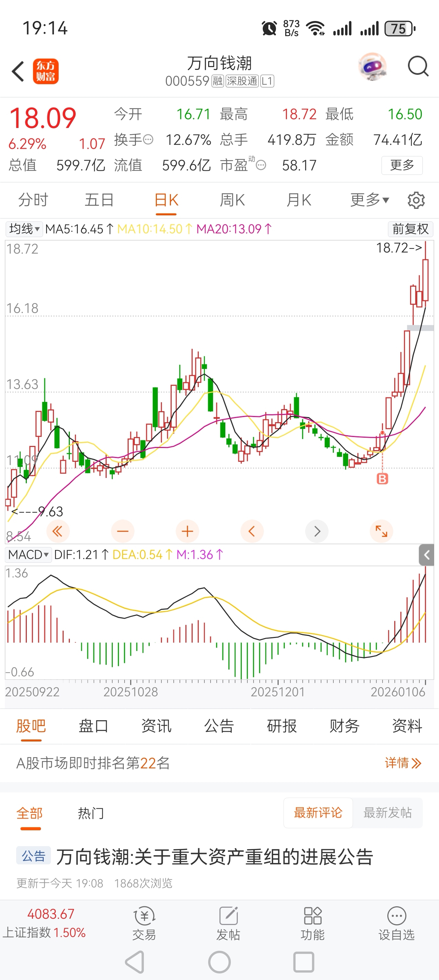
Task: Tap the 深股通 badge
Action: coord(242,81)
